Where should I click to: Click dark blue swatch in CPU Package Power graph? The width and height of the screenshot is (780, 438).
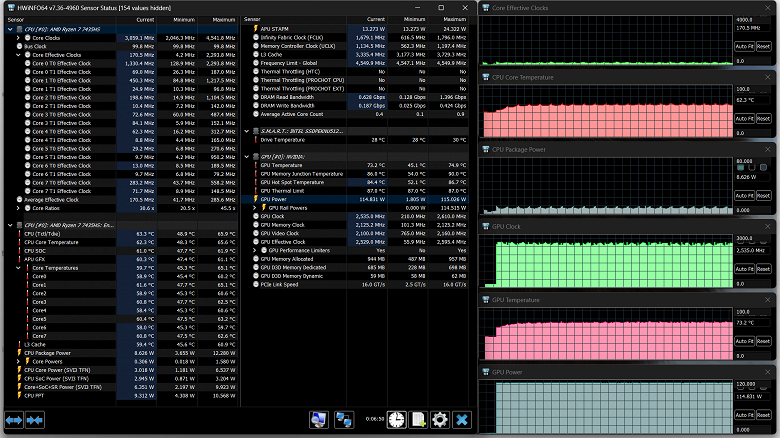[763, 167]
